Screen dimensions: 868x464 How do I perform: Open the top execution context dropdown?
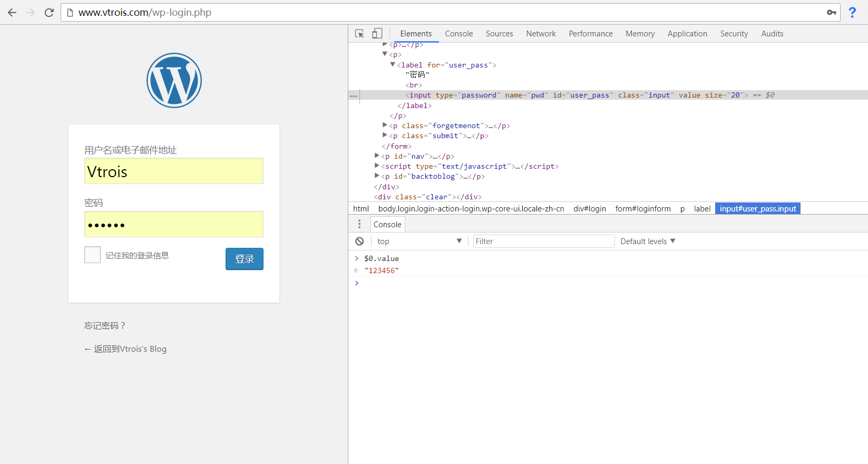pyautogui.click(x=419, y=241)
